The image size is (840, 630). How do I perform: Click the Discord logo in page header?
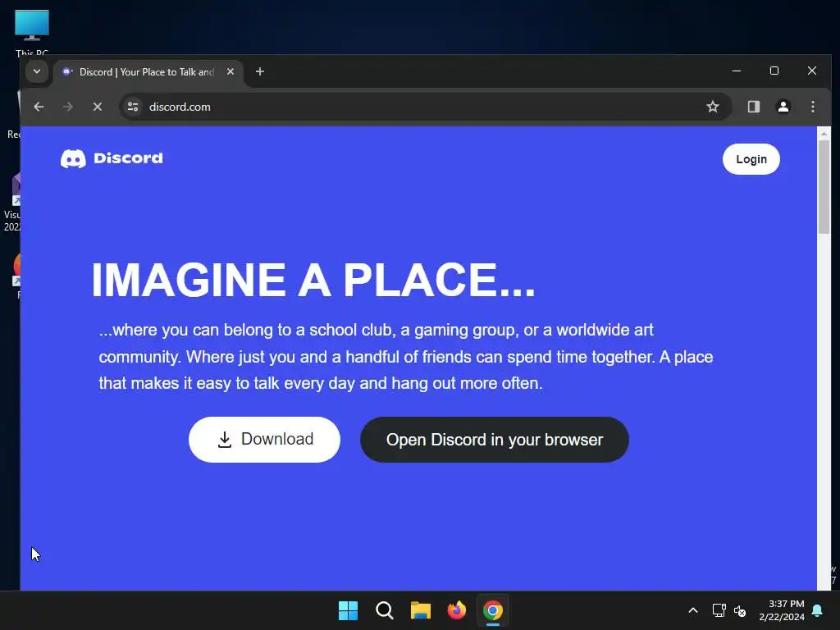[112, 158]
